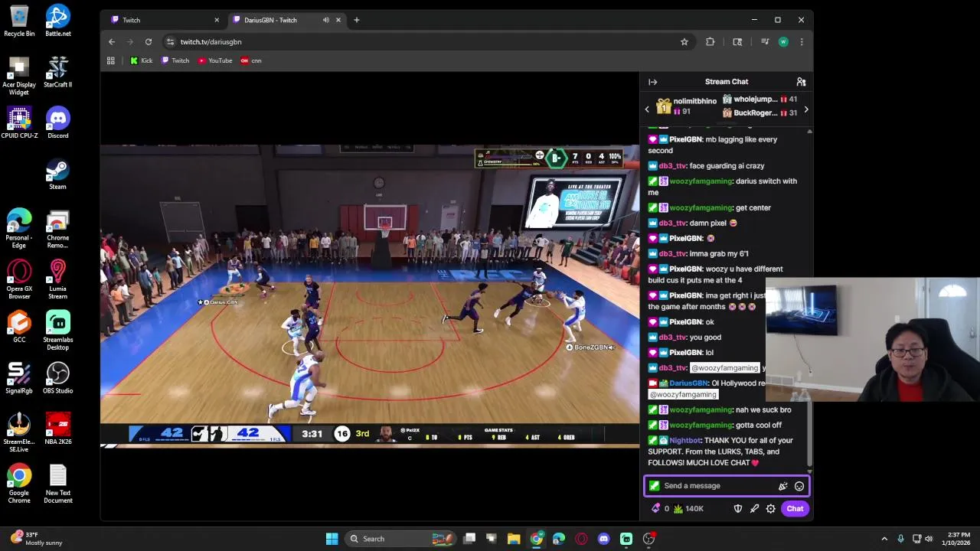The image size is (980, 551).
Task: Open Discord desktop shortcut
Action: (58, 123)
